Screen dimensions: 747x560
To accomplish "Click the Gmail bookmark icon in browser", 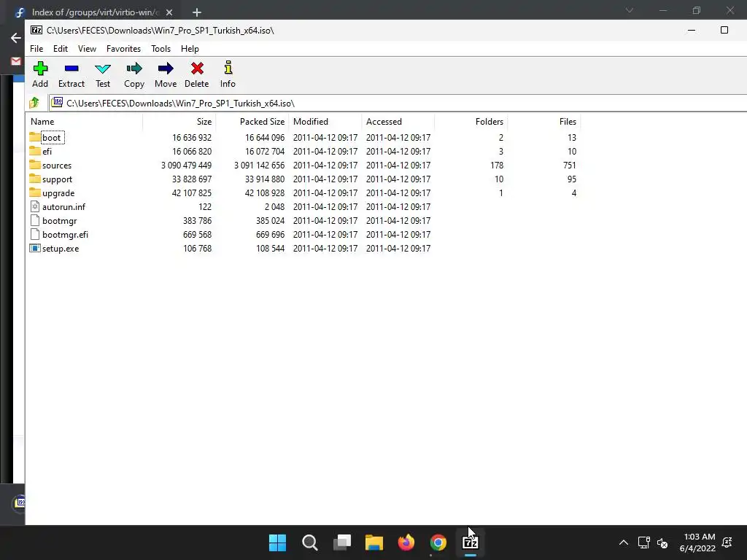I will (16, 61).
